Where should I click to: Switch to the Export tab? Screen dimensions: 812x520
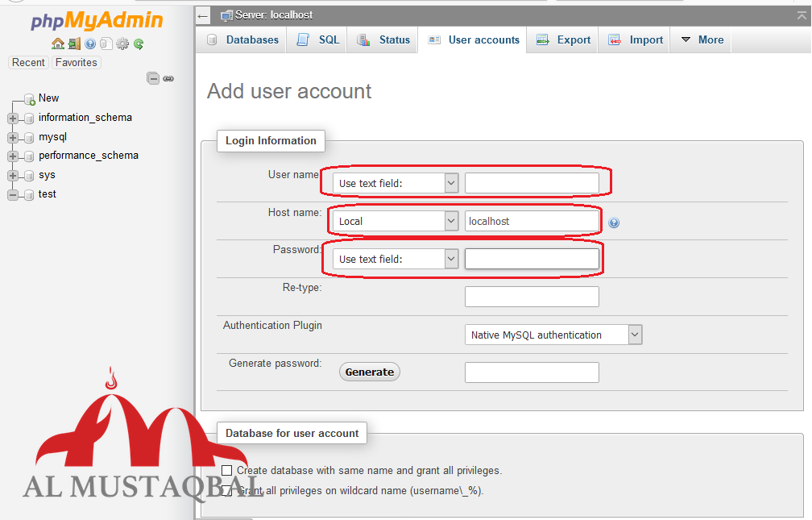click(x=562, y=39)
